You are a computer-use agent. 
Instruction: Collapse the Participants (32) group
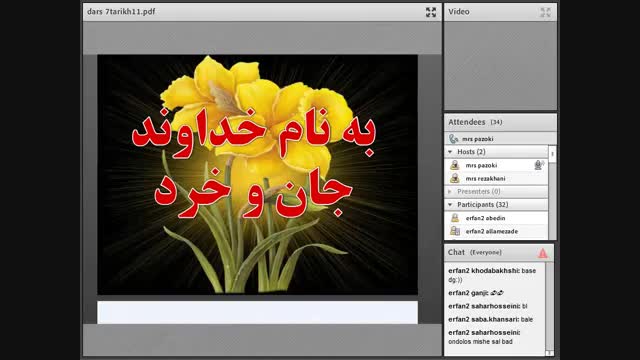(450, 204)
